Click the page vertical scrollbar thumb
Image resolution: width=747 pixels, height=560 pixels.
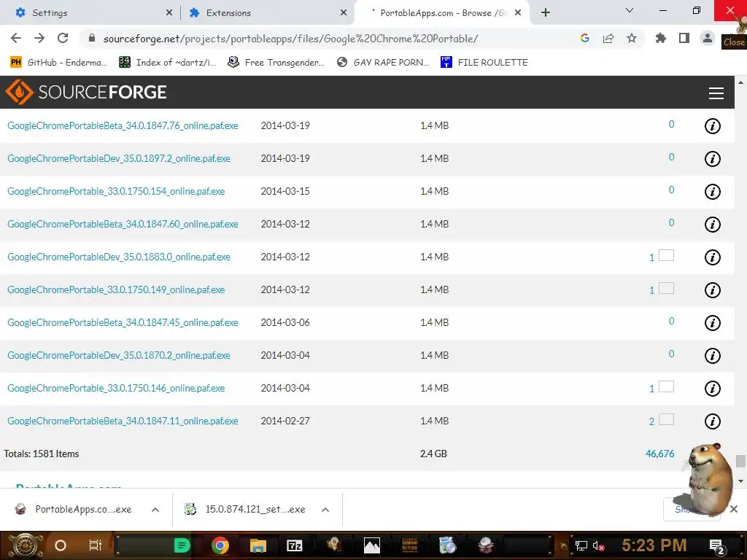740,461
